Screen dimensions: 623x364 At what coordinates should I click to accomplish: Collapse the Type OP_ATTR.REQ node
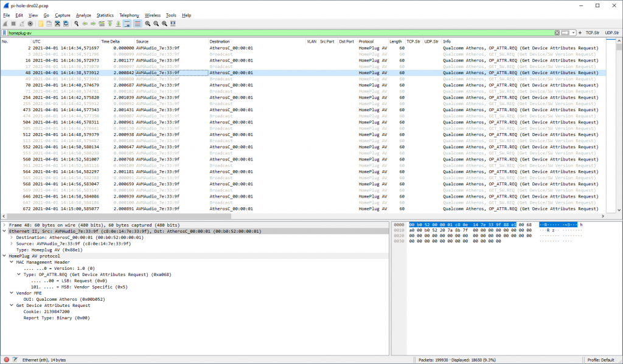click(x=19, y=274)
